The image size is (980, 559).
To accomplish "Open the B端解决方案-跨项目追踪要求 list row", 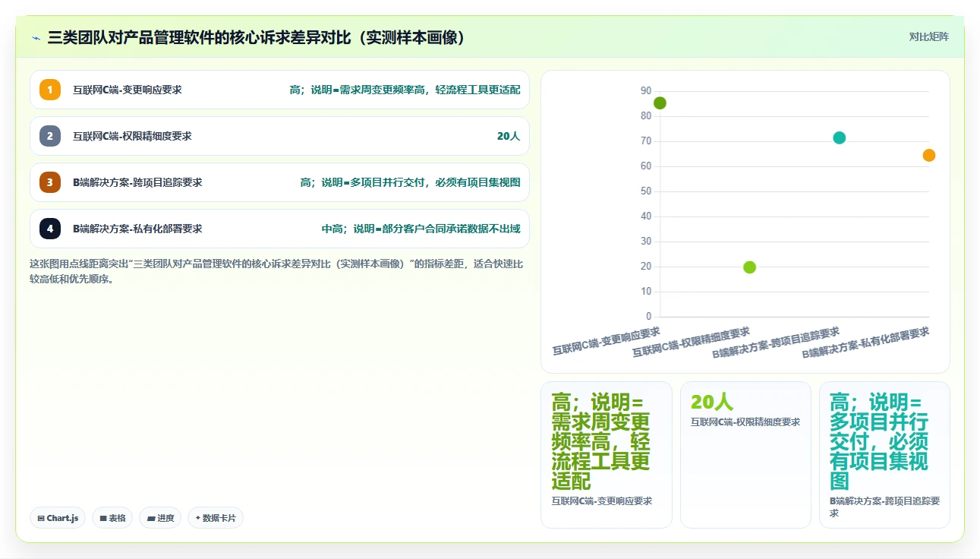I will point(279,182).
